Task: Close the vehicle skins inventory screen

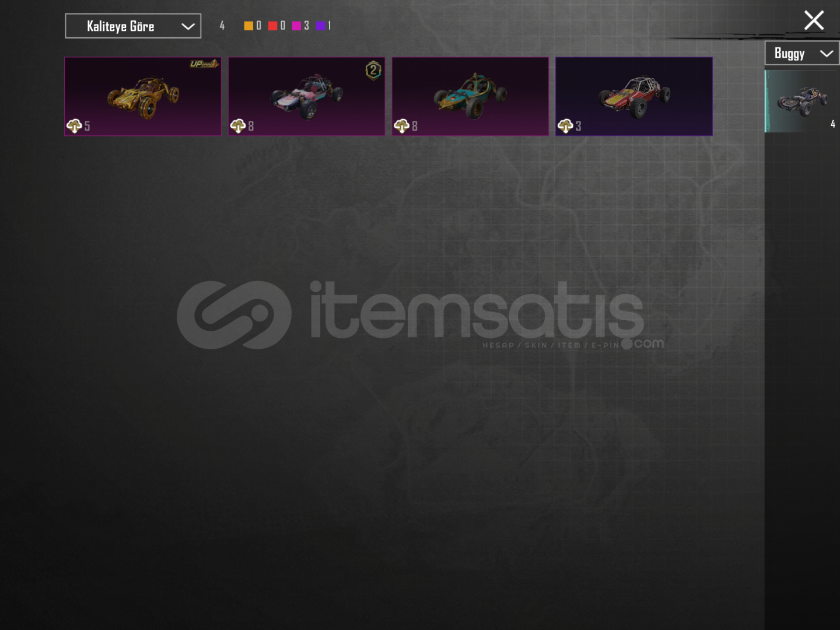Action: pyautogui.click(x=814, y=20)
